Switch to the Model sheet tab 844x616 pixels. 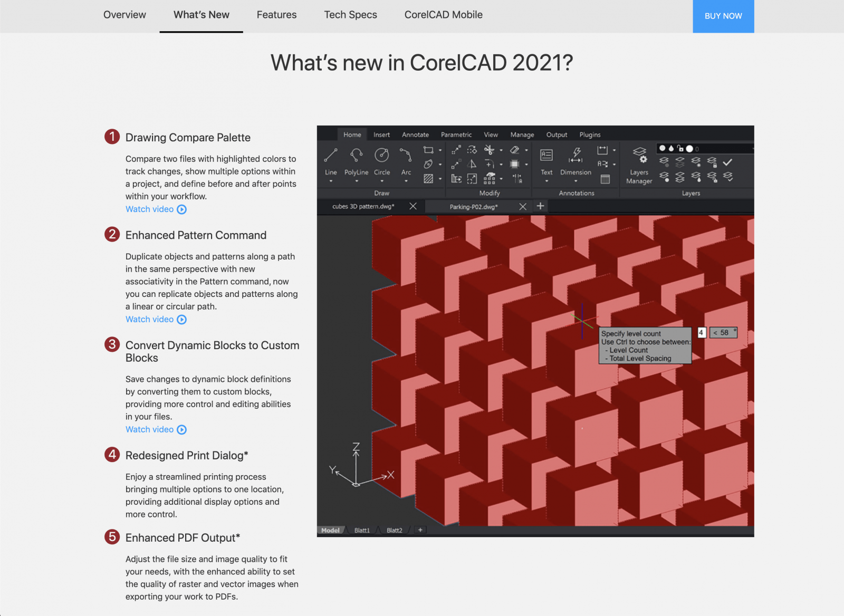click(x=331, y=530)
